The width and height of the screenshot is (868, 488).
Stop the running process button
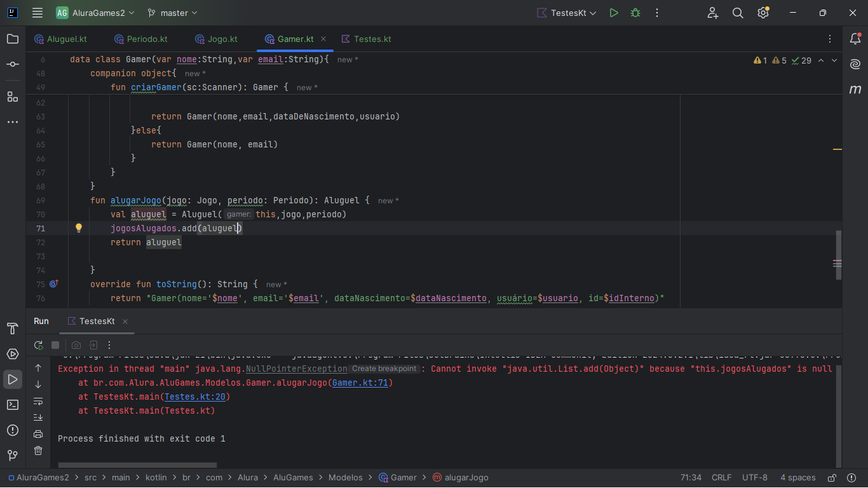click(x=55, y=345)
